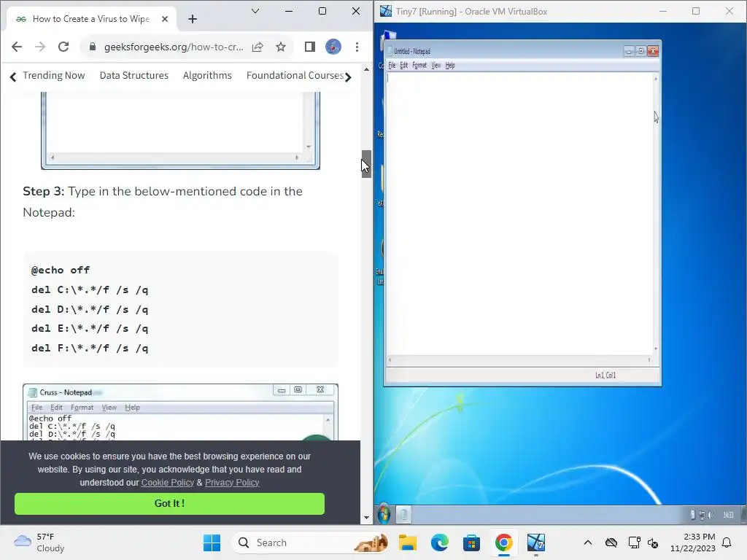Minimize the Untitled - Notepad window
747x560 pixels.
(x=629, y=51)
